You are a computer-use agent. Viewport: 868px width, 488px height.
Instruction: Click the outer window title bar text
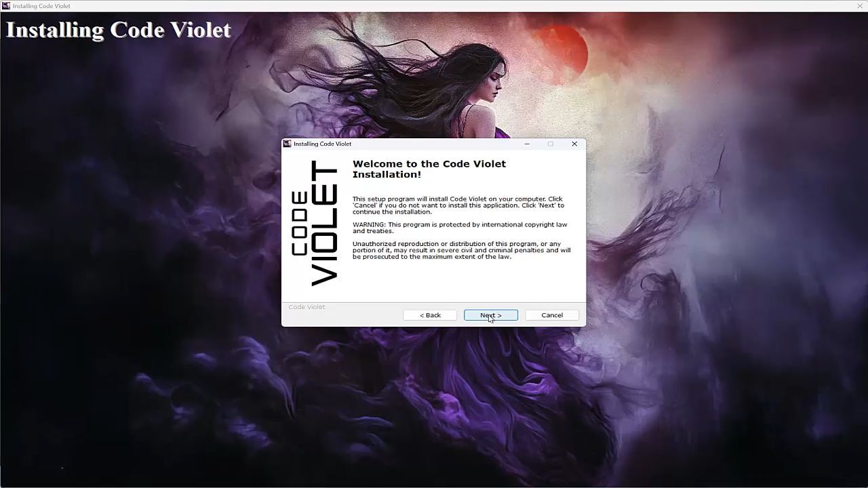tap(41, 6)
